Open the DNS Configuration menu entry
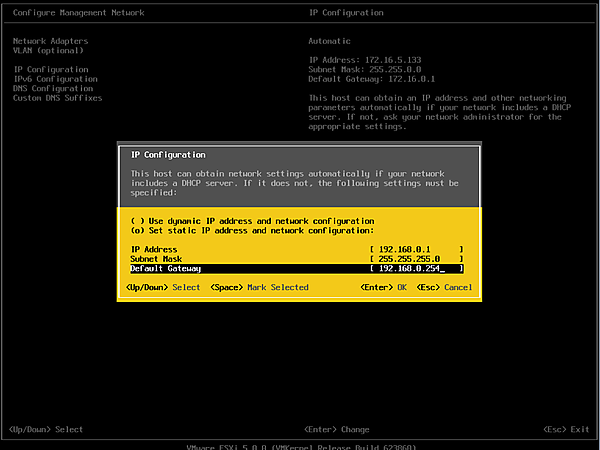Screen dimensions: 600x450 pyautogui.click(x=52, y=88)
